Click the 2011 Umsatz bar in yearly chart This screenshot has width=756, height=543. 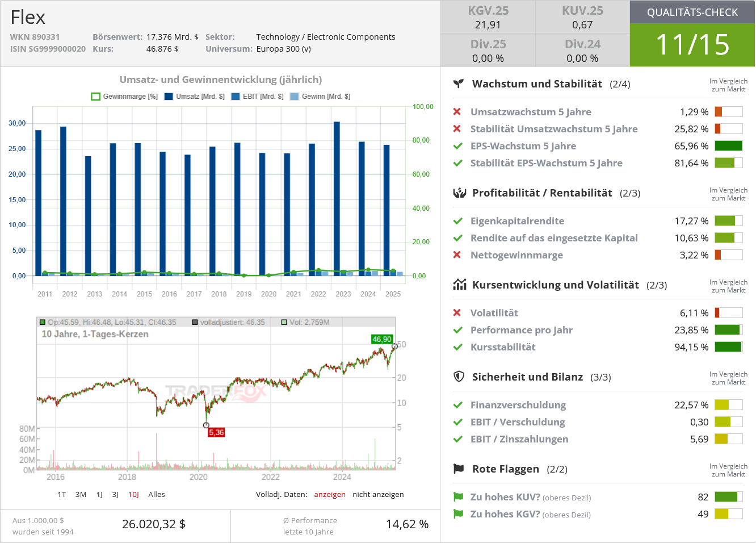click(x=39, y=203)
